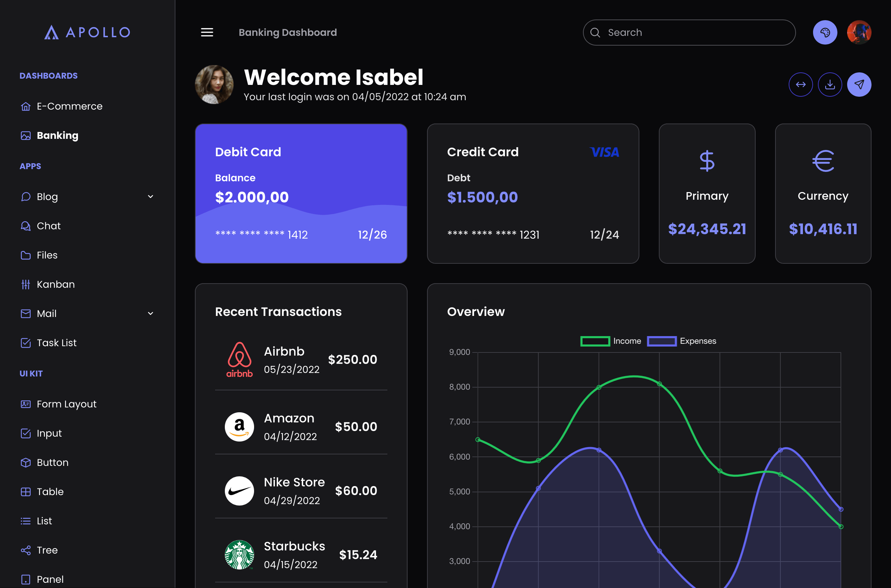Click the Apollo logo
891x588 pixels.
87,32
